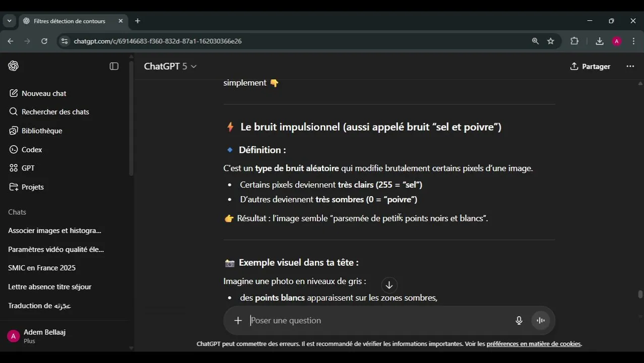Click the heading 'Le bruit impulsionnel'
The height and width of the screenshot is (363, 644).
pos(371,127)
